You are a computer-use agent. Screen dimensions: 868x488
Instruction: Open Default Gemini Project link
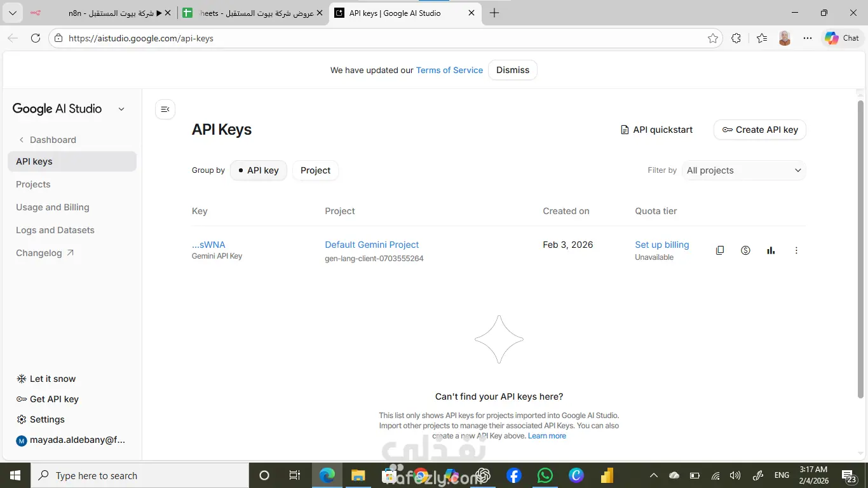[x=372, y=245]
